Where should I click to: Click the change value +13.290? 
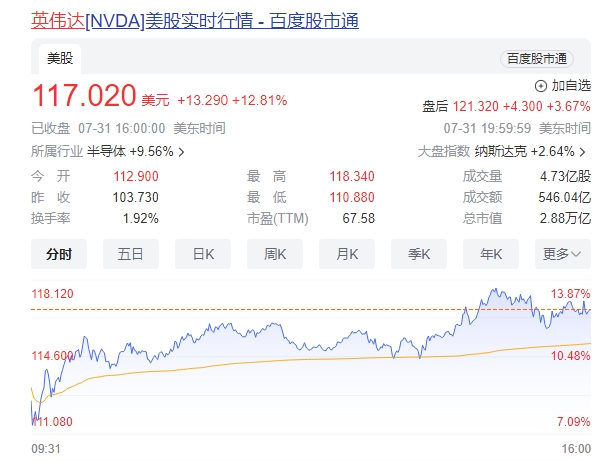(203, 100)
